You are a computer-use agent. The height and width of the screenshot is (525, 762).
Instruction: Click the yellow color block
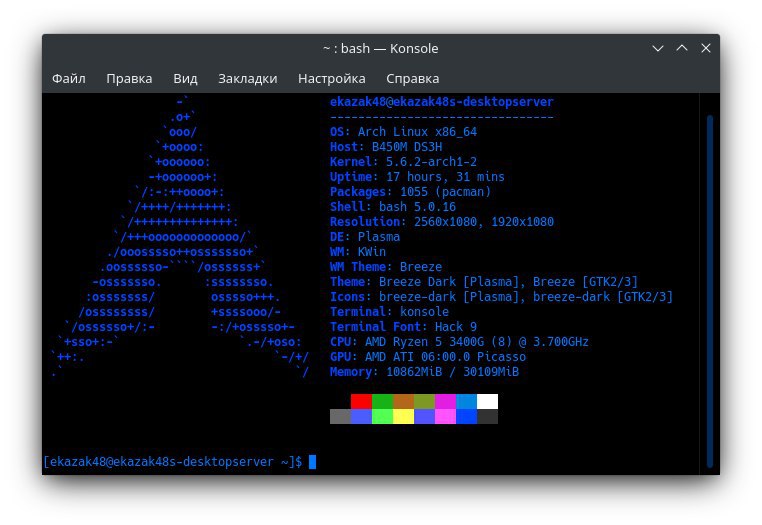(x=403, y=416)
